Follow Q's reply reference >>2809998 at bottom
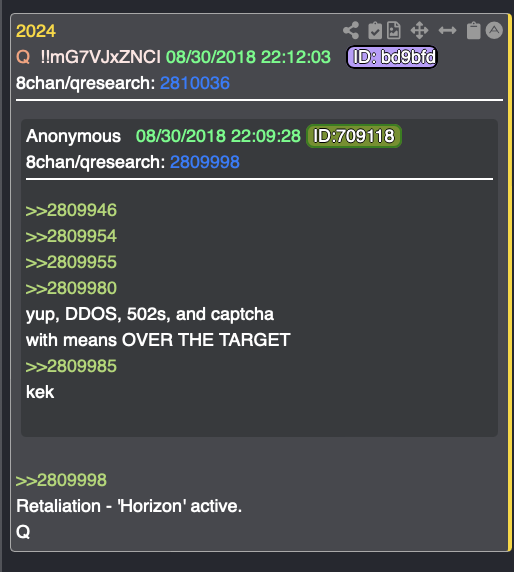Image resolution: width=514 pixels, height=572 pixels. (x=61, y=480)
